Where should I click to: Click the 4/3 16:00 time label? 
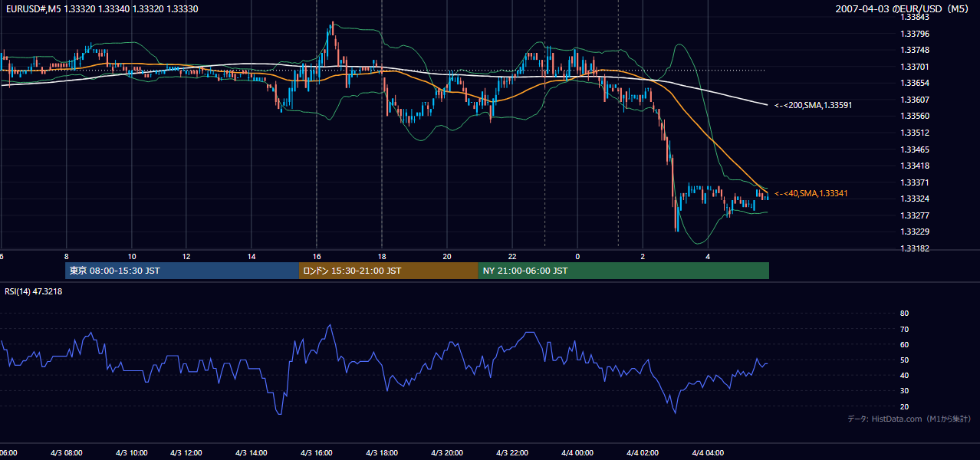(x=317, y=453)
